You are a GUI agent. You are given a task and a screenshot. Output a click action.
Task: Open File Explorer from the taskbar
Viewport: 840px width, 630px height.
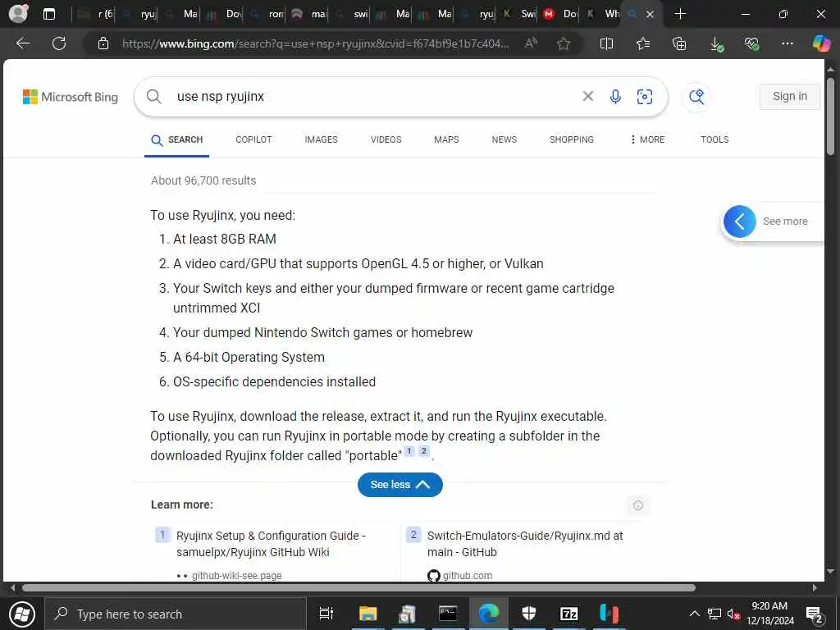pos(367,614)
